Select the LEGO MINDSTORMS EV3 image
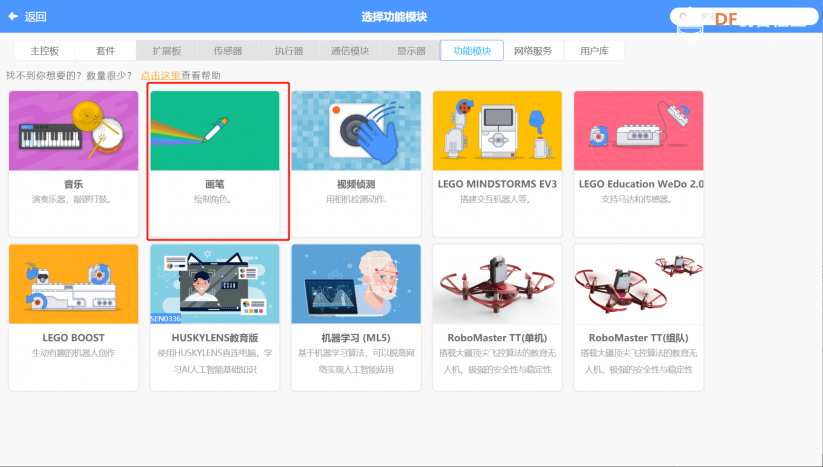This screenshot has height=467, width=823. click(x=497, y=131)
